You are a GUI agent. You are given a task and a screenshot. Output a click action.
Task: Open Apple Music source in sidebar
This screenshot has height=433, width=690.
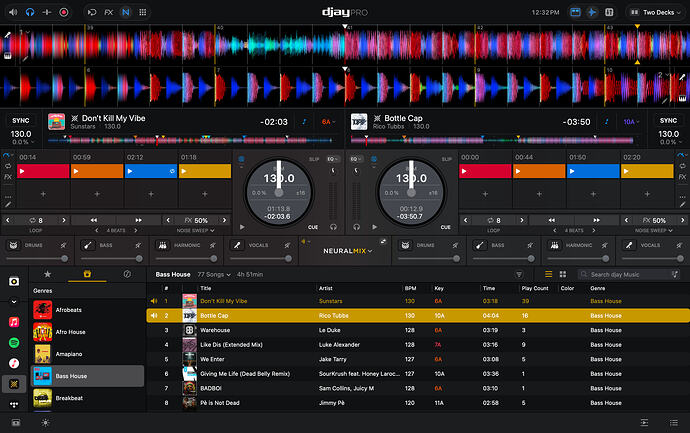coord(14,322)
